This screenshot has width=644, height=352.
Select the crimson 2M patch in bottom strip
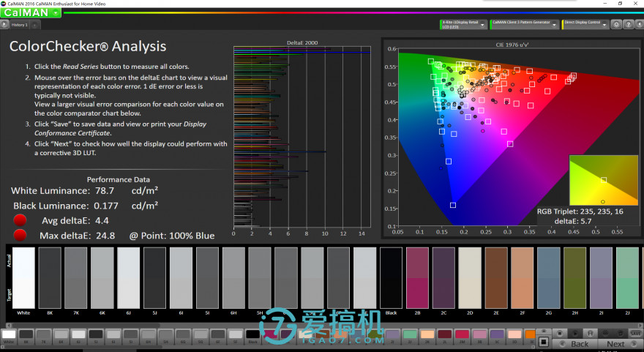462,336
